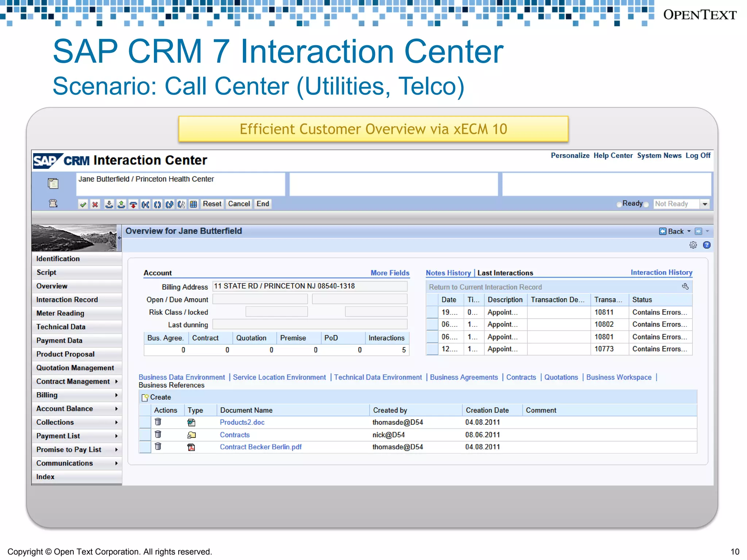Click the retrieve call up-arrow icon
Image resolution: width=747 pixels, height=560 pixels.
coord(121,204)
